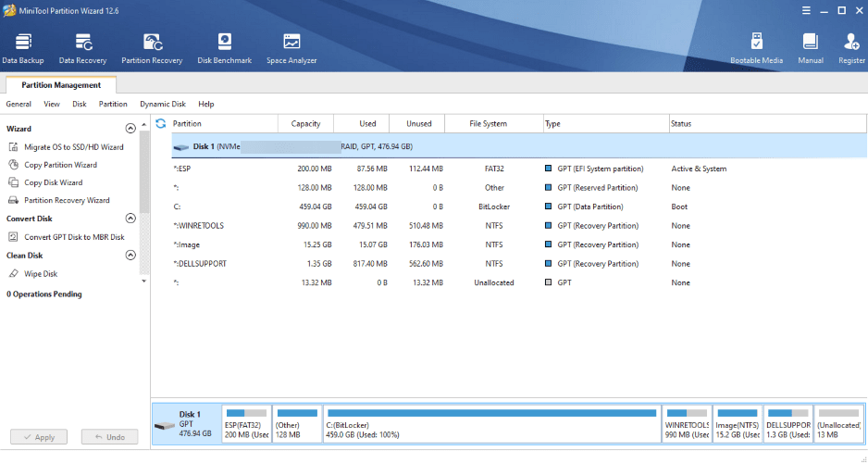Select DELLSUPPORT block in disk map
The image size is (868, 463).
pyautogui.click(x=788, y=424)
